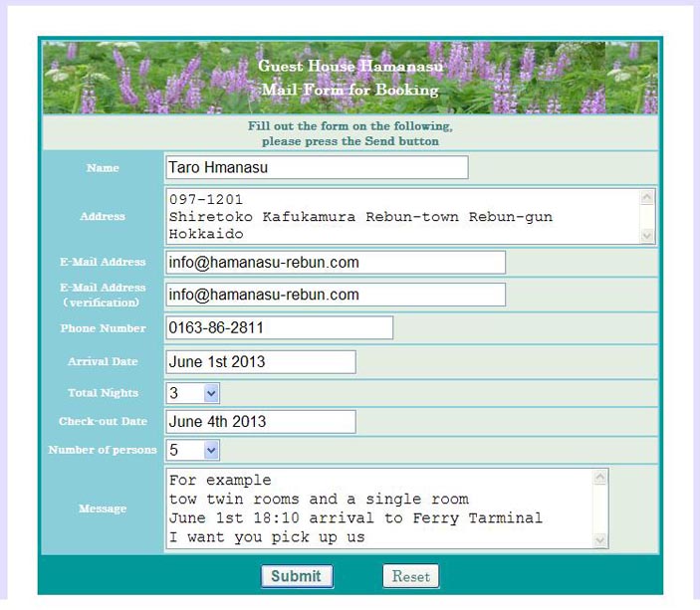Click the 'Phone Number' label
700x610 pixels.
(x=103, y=328)
